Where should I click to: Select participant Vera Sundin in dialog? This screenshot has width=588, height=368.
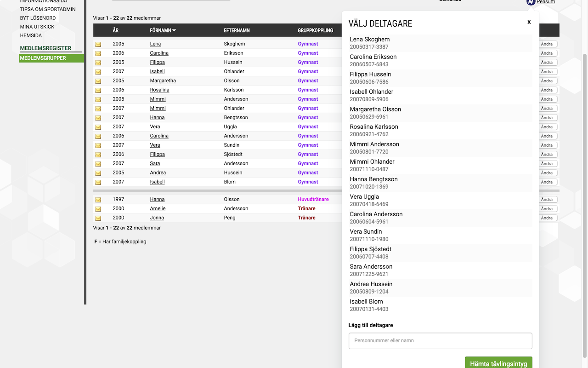click(x=440, y=235)
